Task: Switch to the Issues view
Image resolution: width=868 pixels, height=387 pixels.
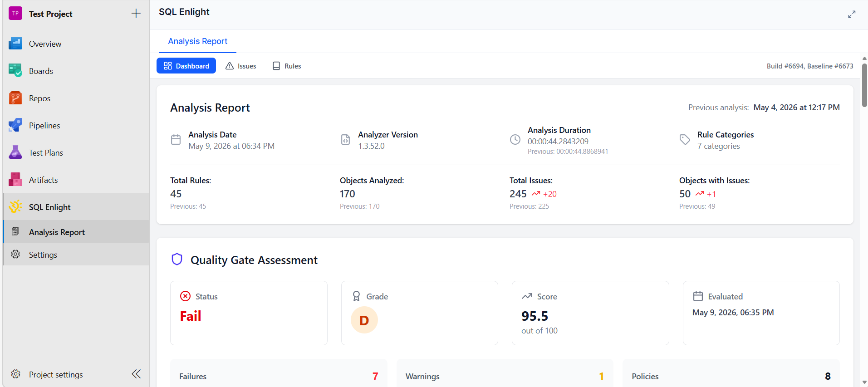Action: coord(241,66)
